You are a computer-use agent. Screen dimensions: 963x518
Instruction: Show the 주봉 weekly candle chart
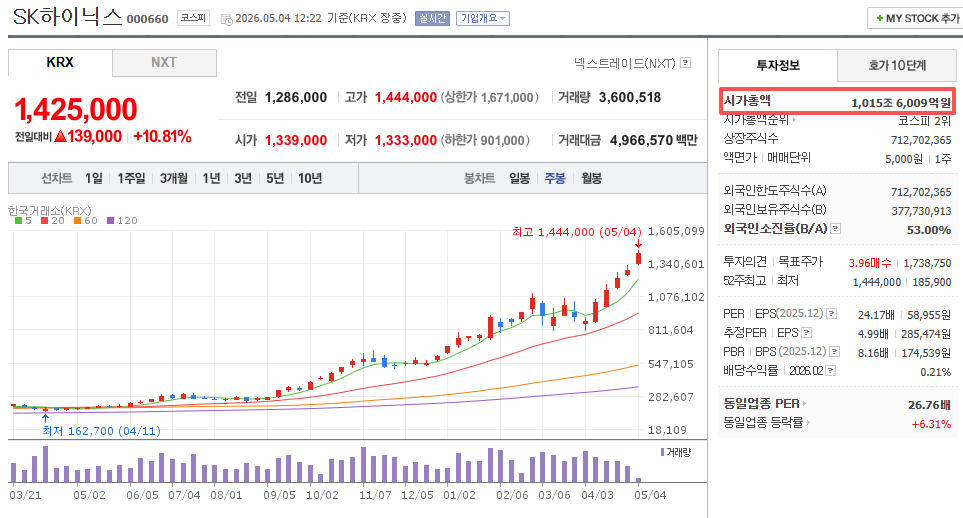[x=555, y=178]
